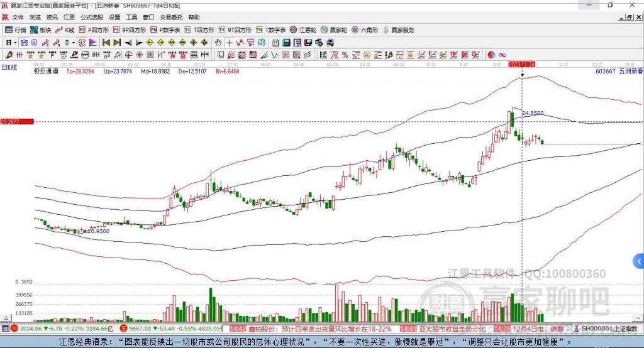Toggle the crosshair cursor tool
The width and height of the screenshot is (644, 348).
click(x=229, y=43)
